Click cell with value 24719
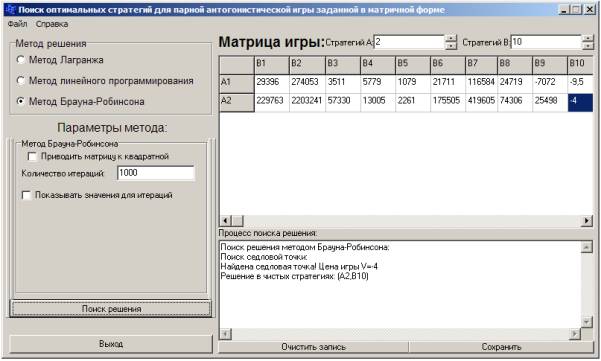 pos(515,84)
